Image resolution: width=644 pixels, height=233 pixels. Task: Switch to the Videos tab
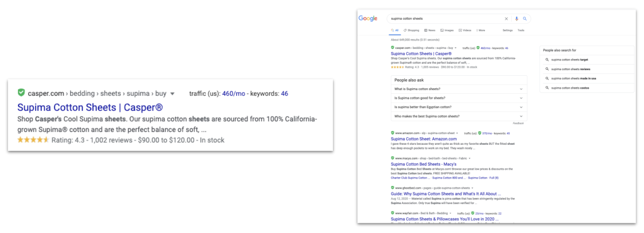coord(465,30)
